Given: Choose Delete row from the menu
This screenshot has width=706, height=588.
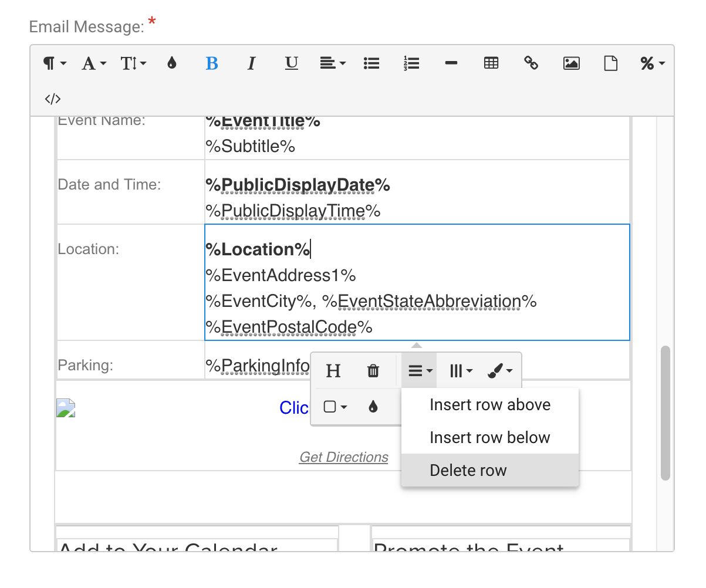Looking at the screenshot, I should pyautogui.click(x=468, y=471).
